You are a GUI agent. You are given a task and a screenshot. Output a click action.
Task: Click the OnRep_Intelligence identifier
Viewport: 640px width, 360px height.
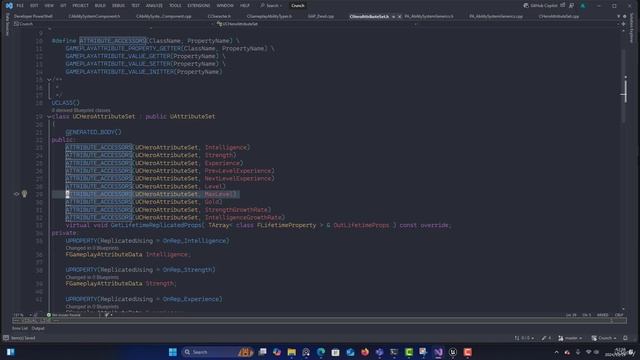click(194, 241)
